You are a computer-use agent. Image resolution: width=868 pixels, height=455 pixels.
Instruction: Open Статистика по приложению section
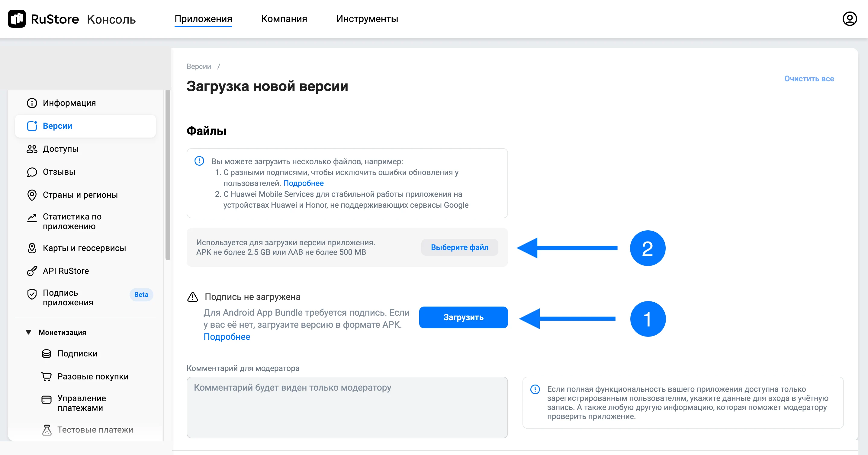coord(85,221)
